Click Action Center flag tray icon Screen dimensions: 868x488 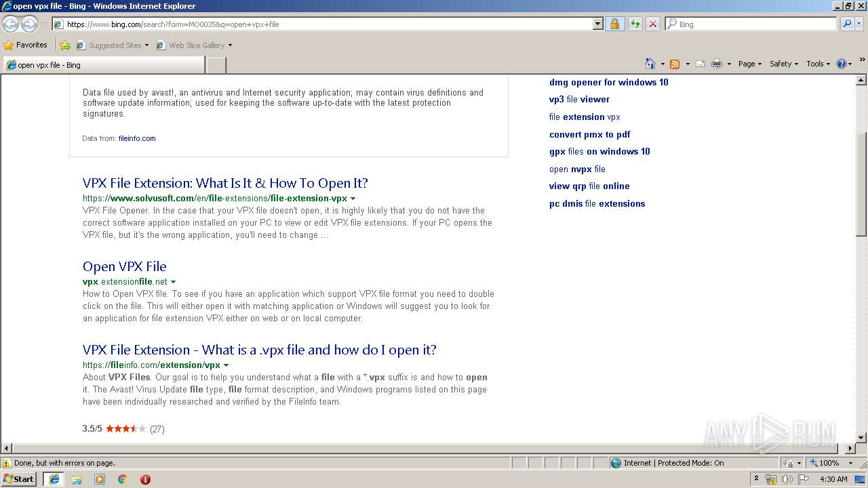(x=804, y=479)
